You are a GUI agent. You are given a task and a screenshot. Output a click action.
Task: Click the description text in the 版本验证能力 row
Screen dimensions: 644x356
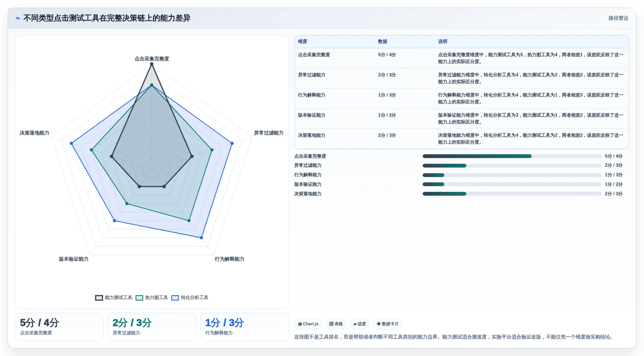pyautogui.click(x=531, y=119)
